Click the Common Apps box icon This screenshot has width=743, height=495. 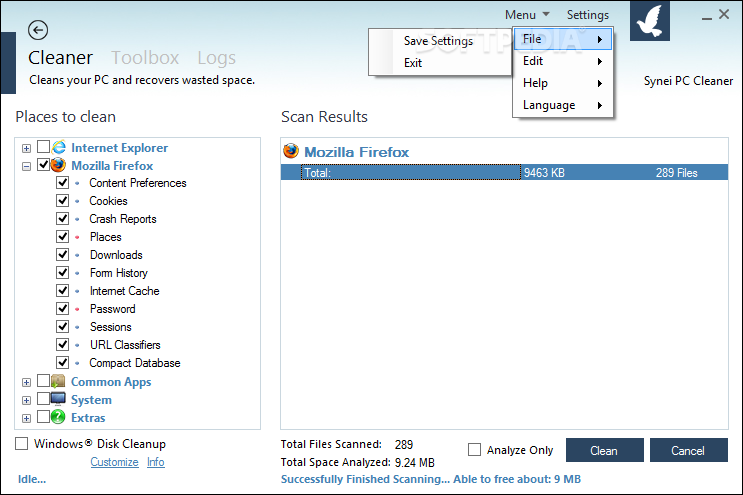[58, 381]
